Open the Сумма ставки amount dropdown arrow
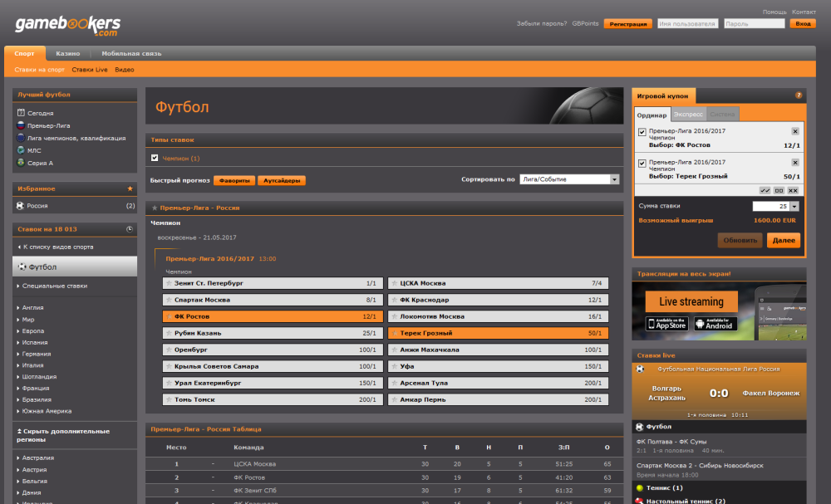The image size is (831, 504). pyautogui.click(x=794, y=207)
